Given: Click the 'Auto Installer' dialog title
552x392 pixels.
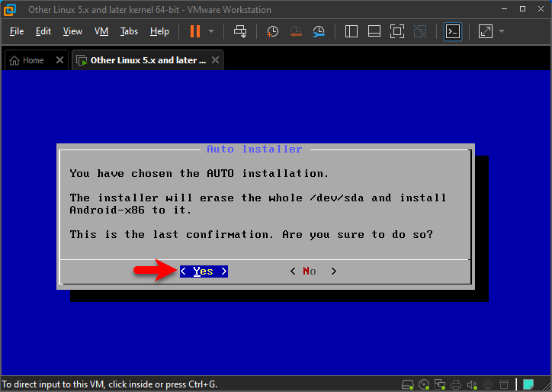Looking at the screenshot, I should [255, 149].
